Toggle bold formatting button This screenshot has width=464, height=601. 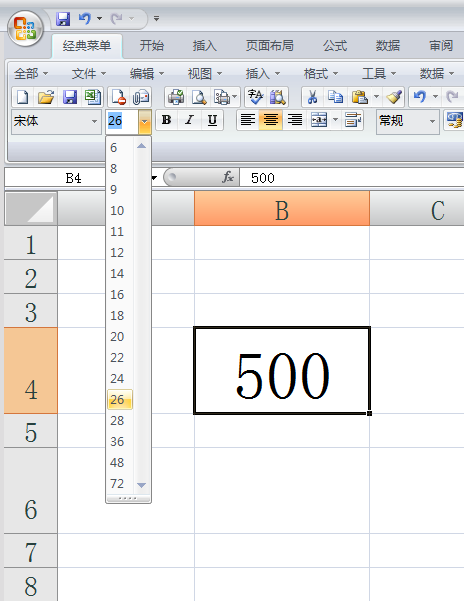[166, 120]
